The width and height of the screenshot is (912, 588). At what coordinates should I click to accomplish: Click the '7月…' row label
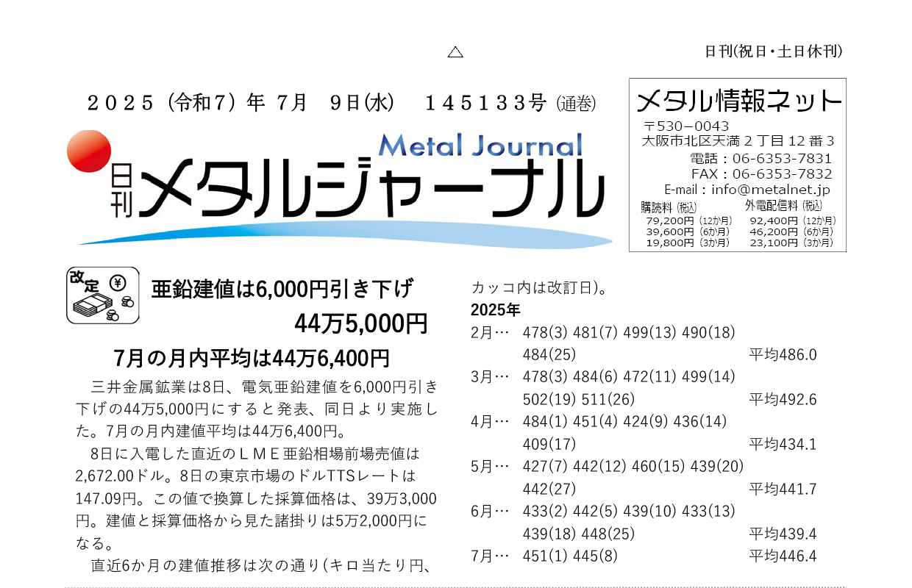[490, 556]
